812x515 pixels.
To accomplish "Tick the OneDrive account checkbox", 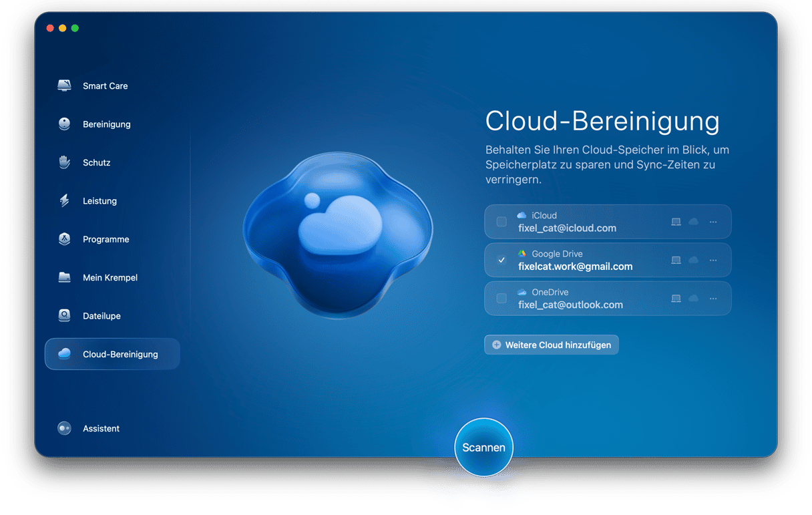I will (501, 299).
